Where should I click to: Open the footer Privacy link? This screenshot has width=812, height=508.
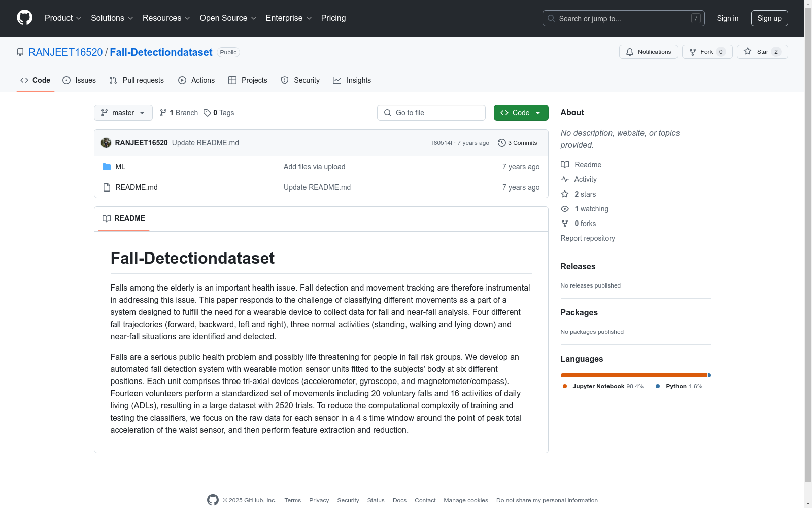[319, 500]
